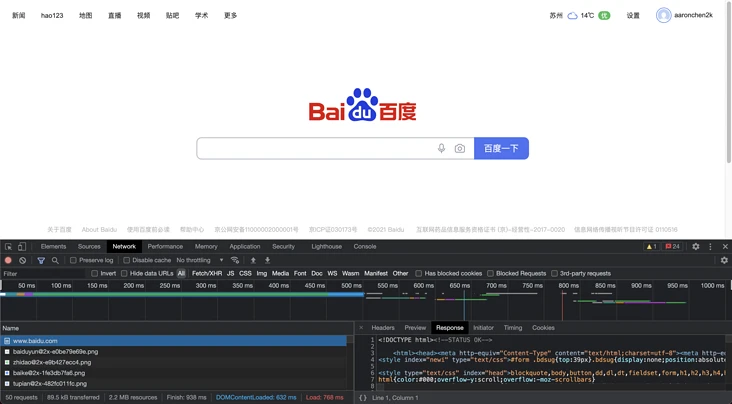732x404 pixels.
Task: Check Has blocked cookies checkbox
Action: coord(419,274)
